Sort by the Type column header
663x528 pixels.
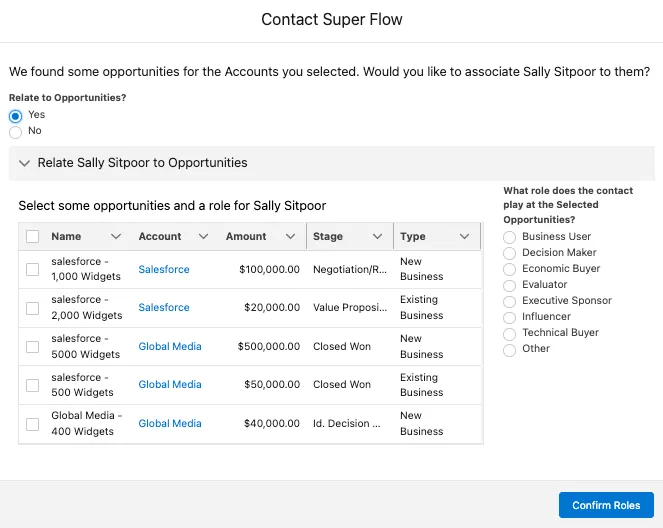[413, 236]
